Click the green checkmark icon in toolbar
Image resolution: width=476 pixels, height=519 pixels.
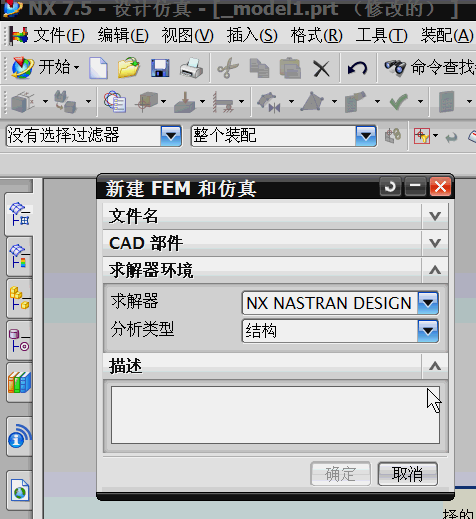click(398, 101)
